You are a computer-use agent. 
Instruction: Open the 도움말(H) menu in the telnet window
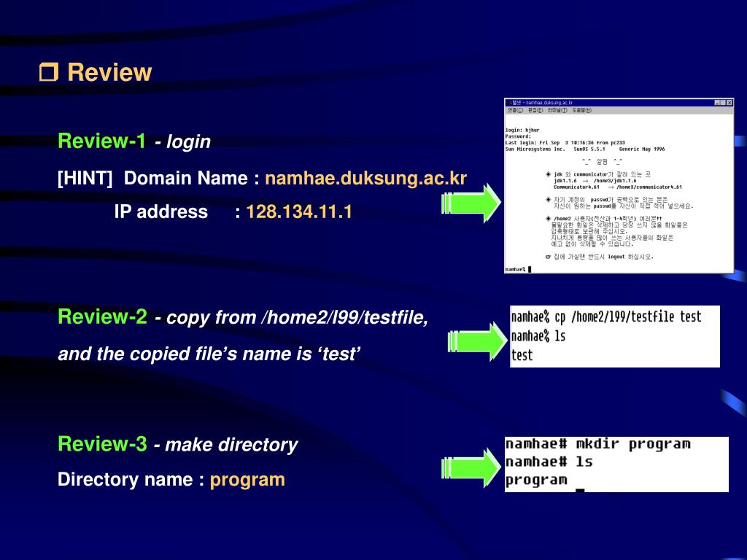tap(581, 111)
